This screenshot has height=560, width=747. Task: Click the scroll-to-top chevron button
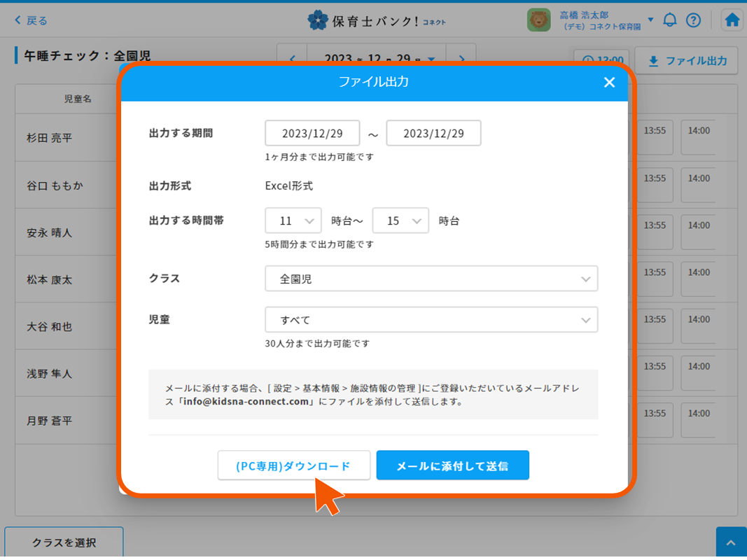[x=731, y=543]
